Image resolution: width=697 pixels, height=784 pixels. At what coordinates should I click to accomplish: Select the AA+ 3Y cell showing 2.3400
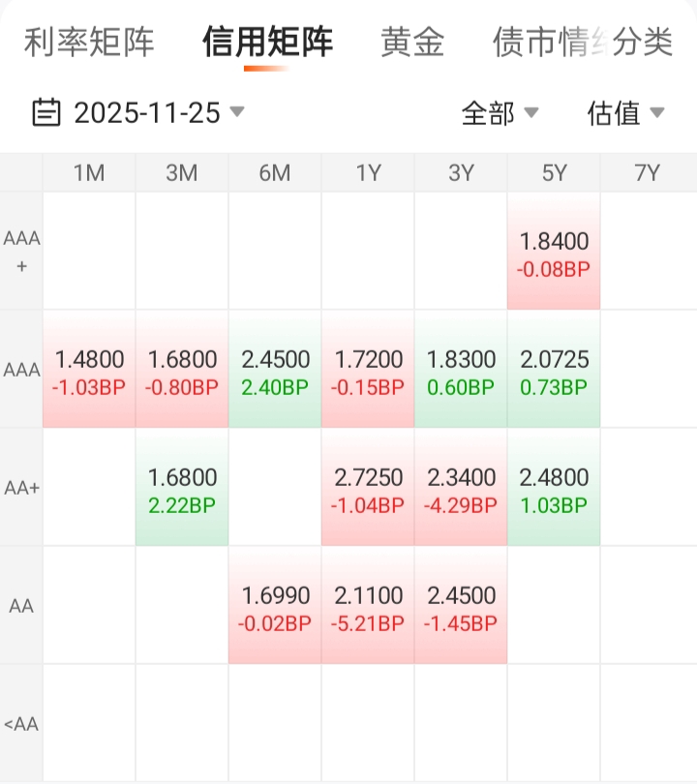tap(461, 488)
